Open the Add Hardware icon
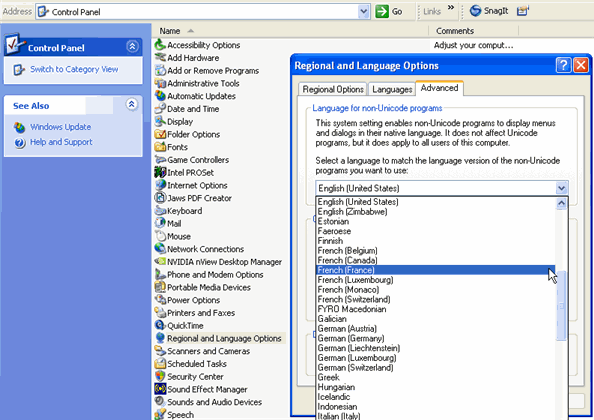 click(x=160, y=58)
